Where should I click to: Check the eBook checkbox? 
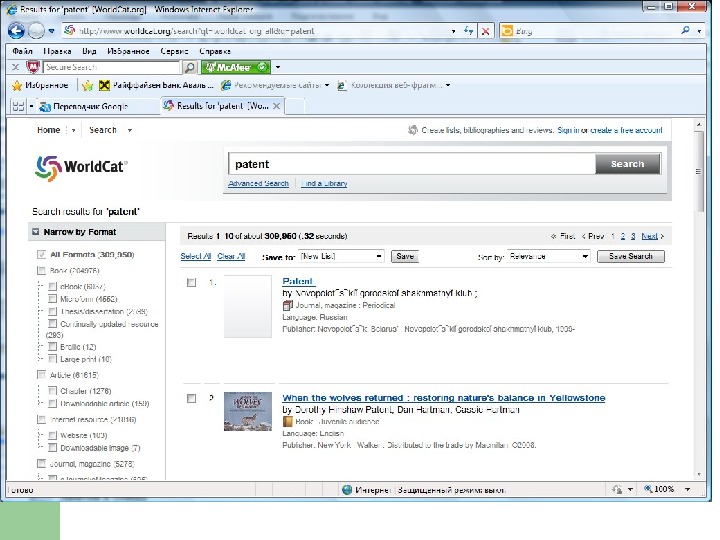(52, 287)
